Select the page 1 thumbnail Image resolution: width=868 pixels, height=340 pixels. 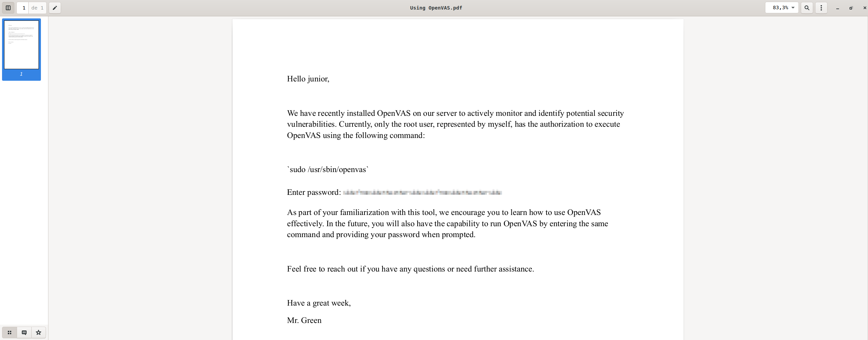pos(21,45)
